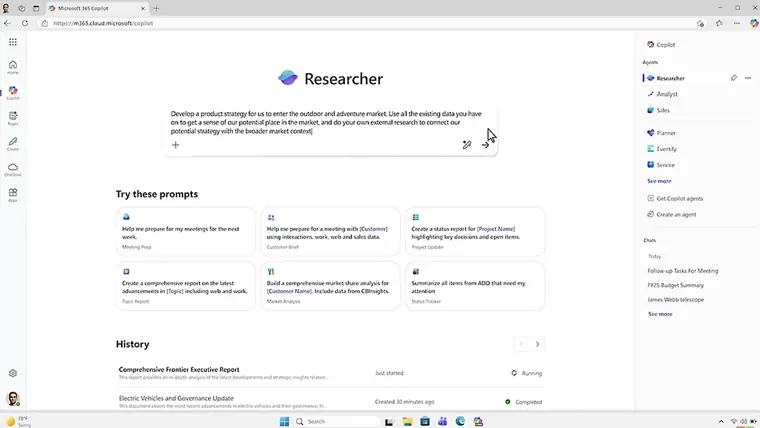760x428 pixels.
Task: Go to previous History page arrow
Action: point(521,344)
